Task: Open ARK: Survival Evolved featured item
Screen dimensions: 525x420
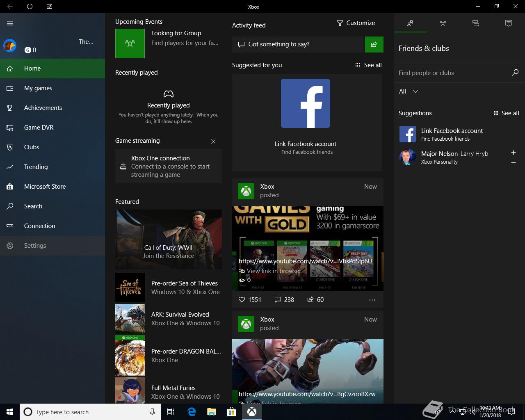Action: [169, 319]
